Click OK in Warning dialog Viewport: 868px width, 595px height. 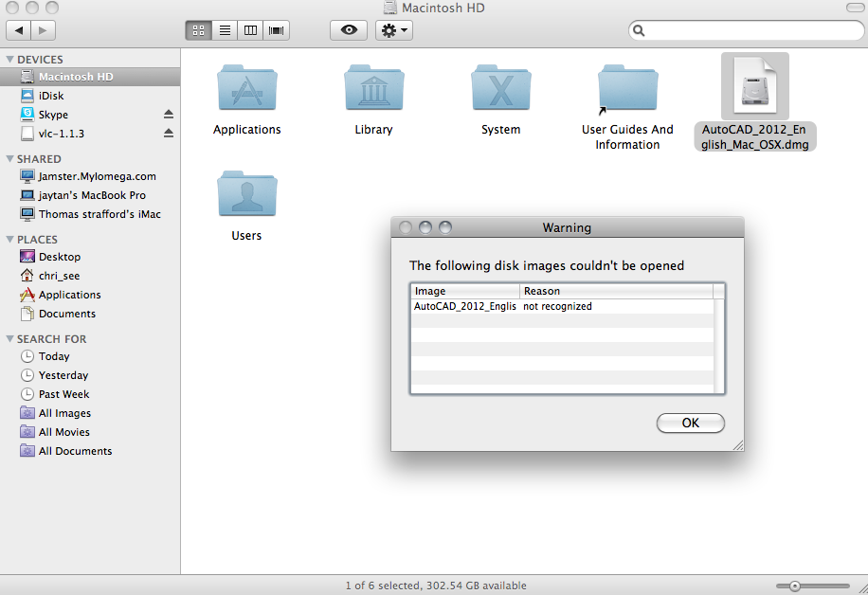pyautogui.click(x=690, y=423)
